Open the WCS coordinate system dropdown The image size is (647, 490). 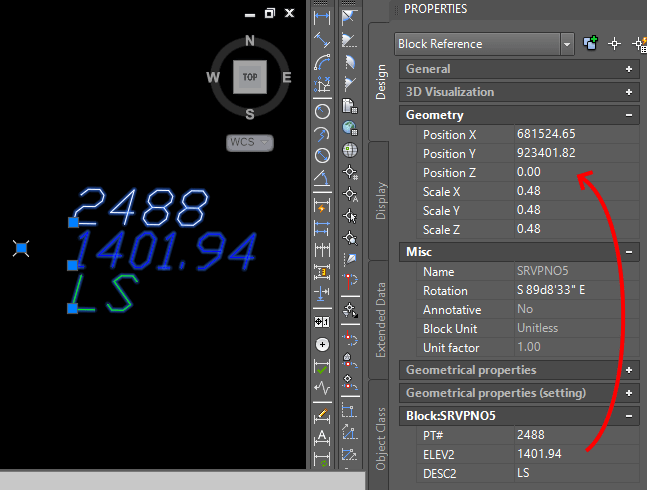pos(250,143)
